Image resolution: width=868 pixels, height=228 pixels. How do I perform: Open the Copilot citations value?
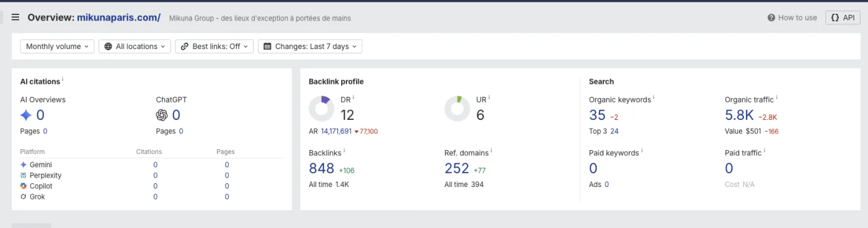coord(155,186)
